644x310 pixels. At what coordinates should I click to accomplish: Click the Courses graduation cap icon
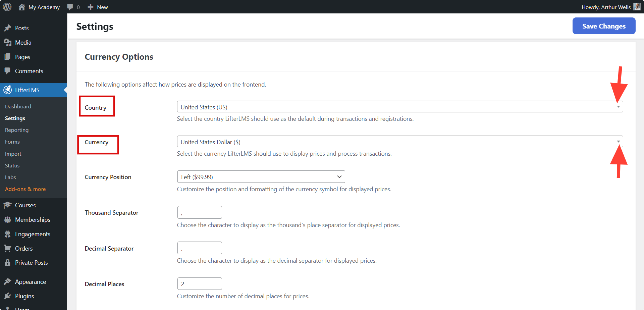coord(7,205)
